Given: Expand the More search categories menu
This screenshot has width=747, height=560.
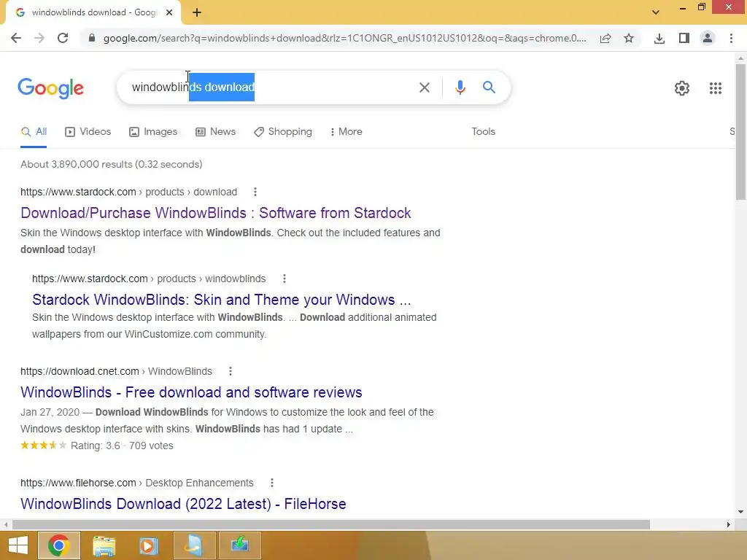Looking at the screenshot, I should [x=347, y=132].
